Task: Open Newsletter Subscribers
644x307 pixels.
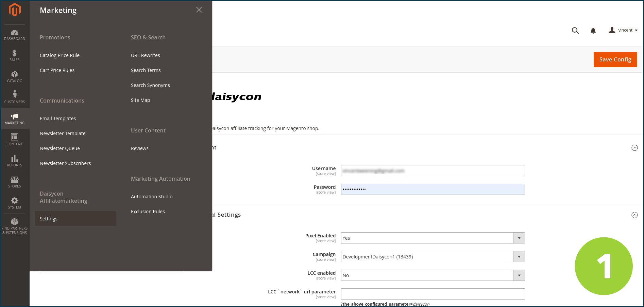Action: (x=65, y=163)
